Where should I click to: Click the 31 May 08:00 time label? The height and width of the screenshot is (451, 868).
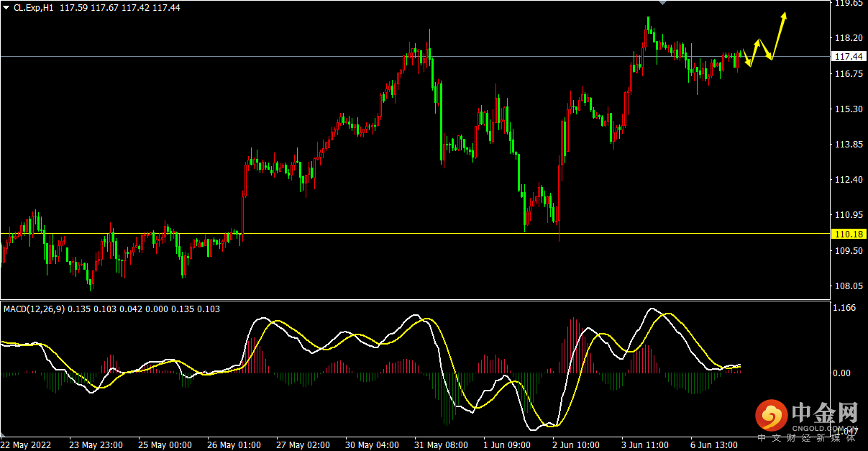click(x=441, y=445)
